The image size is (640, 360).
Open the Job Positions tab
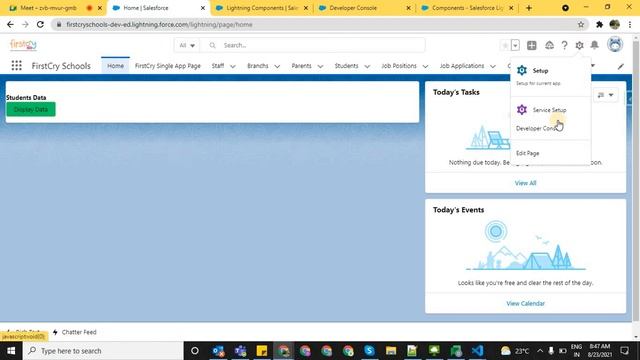pos(399,66)
